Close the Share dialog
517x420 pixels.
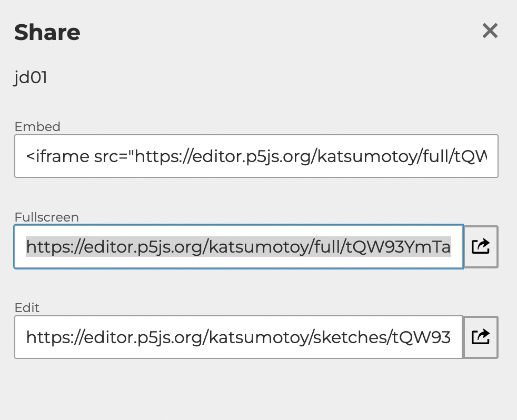490,31
